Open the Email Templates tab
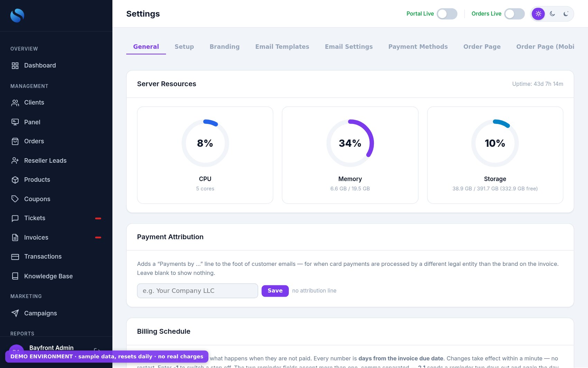Screen dimensions: 588x368 282,47
